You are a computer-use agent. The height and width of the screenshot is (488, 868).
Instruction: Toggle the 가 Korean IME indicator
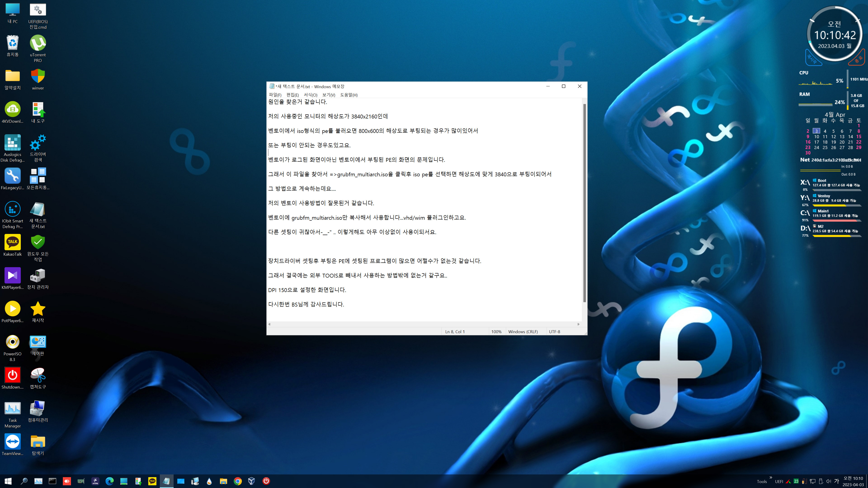pos(837,481)
